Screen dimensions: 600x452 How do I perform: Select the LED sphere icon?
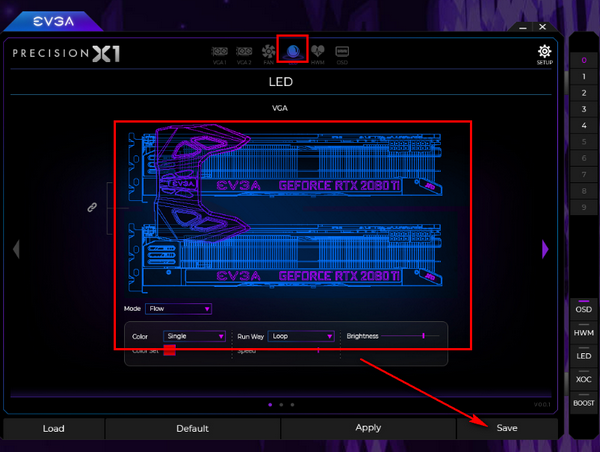click(x=293, y=52)
